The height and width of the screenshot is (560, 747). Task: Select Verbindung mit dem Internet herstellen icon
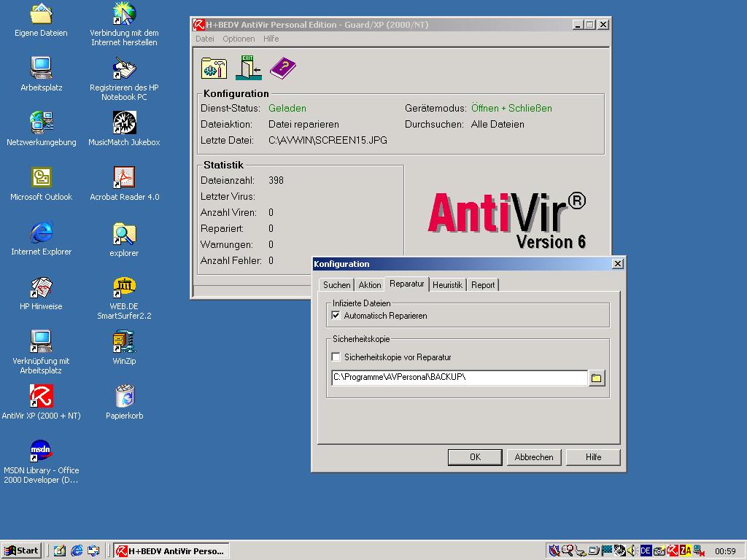tap(124, 24)
